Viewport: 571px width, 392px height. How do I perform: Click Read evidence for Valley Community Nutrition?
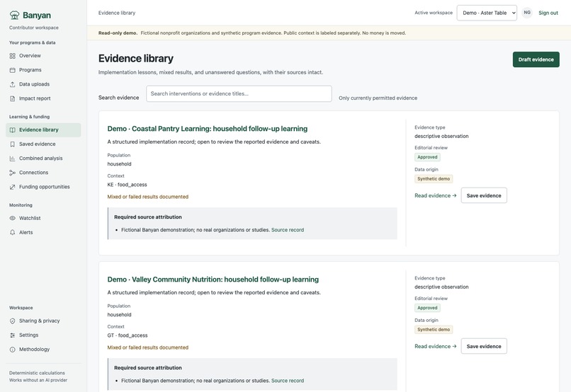(436, 347)
